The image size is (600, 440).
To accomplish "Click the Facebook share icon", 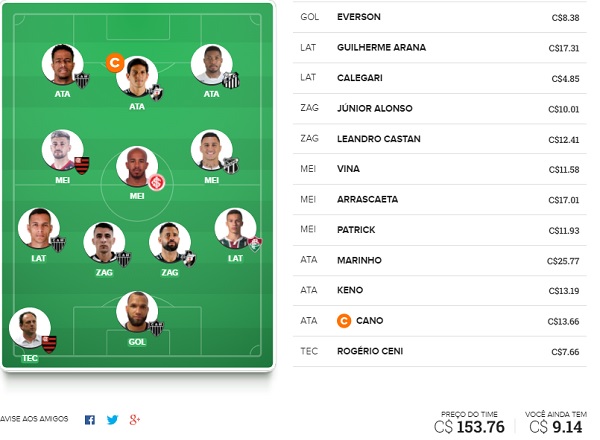I will (x=90, y=420).
